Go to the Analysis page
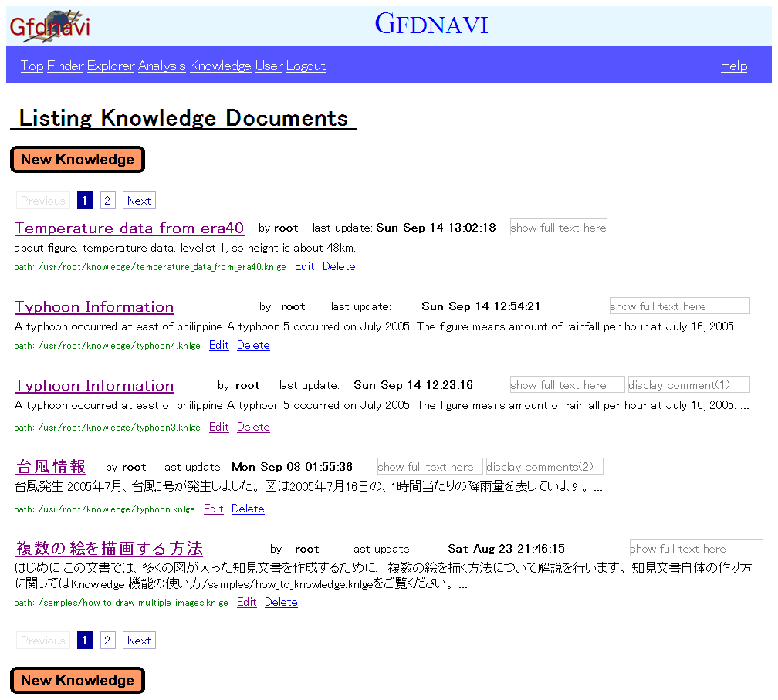The image size is (778, 700). pyautogui.click(x=161, y=66)
